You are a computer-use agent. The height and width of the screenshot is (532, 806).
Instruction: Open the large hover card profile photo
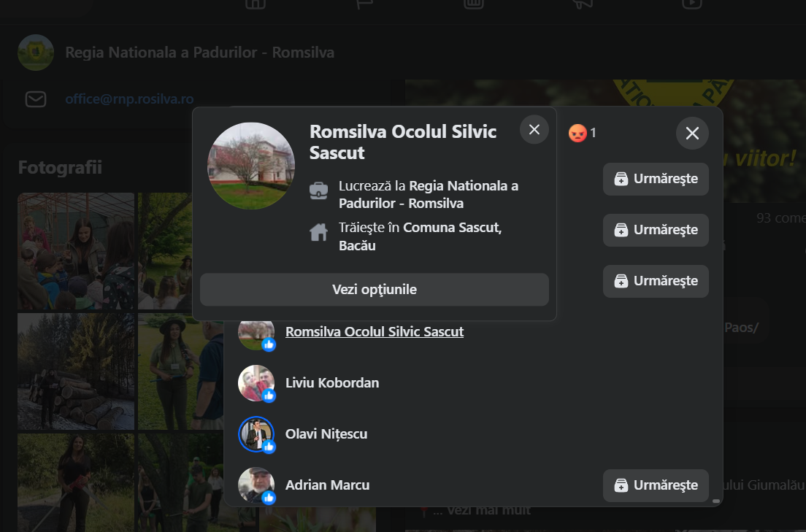tap(251, 166)
